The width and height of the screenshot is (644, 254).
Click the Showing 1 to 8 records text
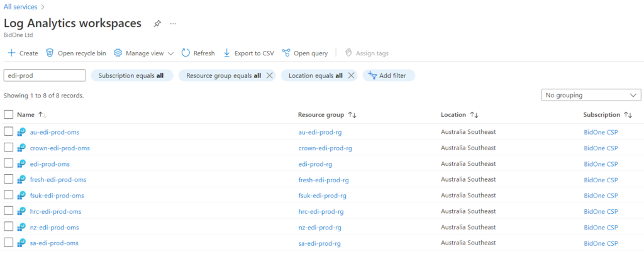(x=44, y=96)
